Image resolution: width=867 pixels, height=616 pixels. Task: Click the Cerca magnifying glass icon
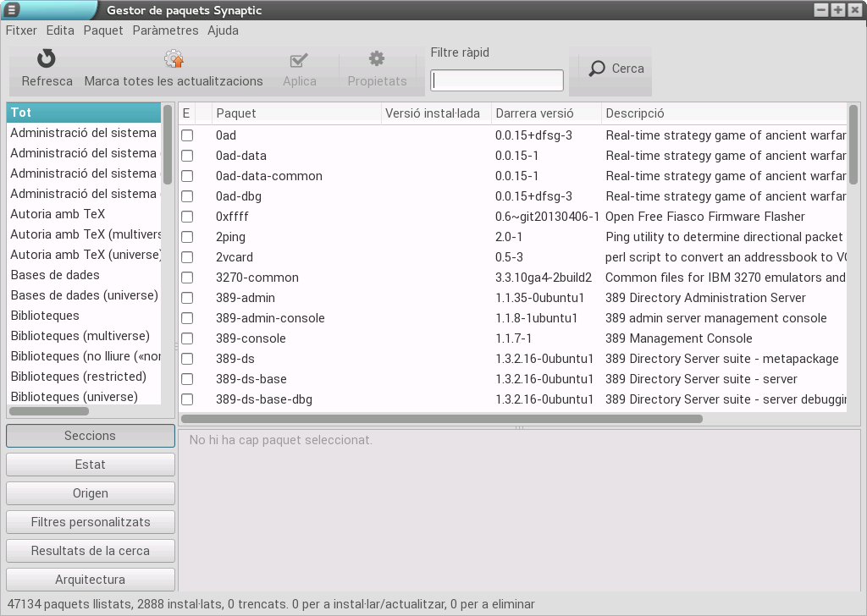tap(598, 69)
